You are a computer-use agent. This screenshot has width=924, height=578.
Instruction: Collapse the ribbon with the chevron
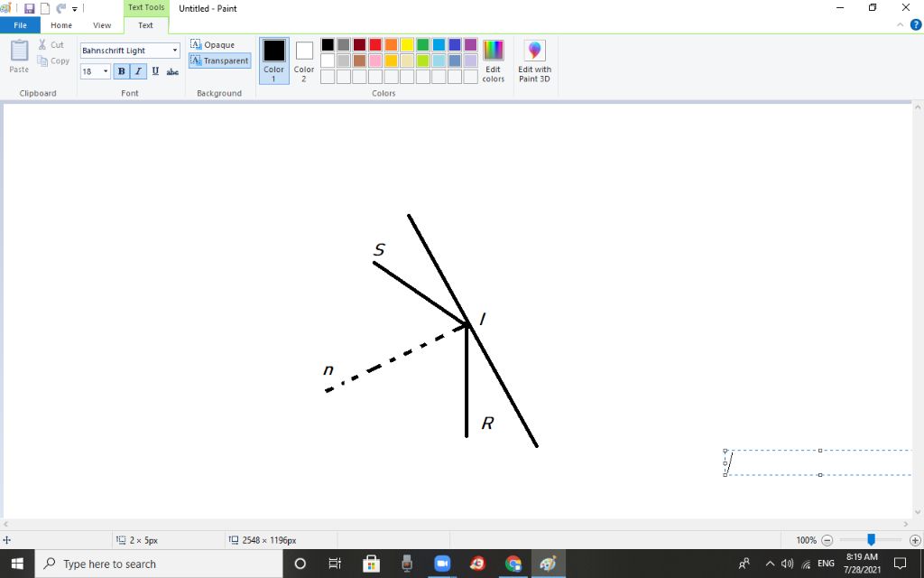(900, 24)
